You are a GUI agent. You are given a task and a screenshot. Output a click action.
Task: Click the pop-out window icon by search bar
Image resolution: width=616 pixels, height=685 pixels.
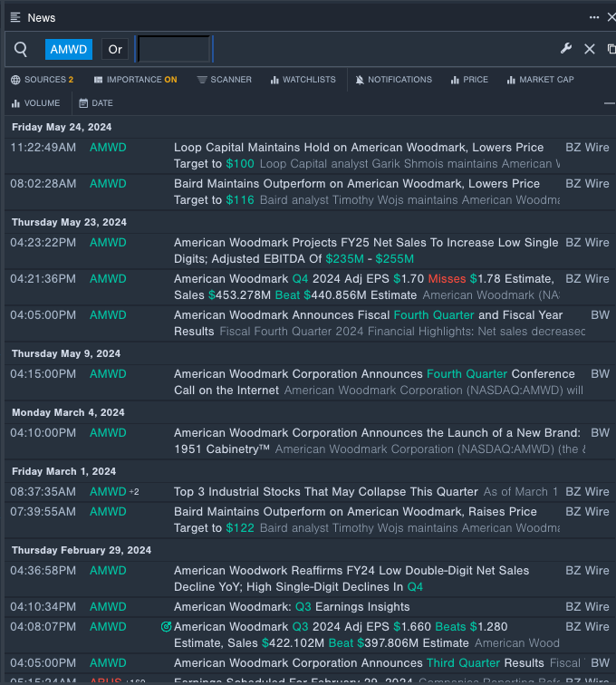pos(611,49)
